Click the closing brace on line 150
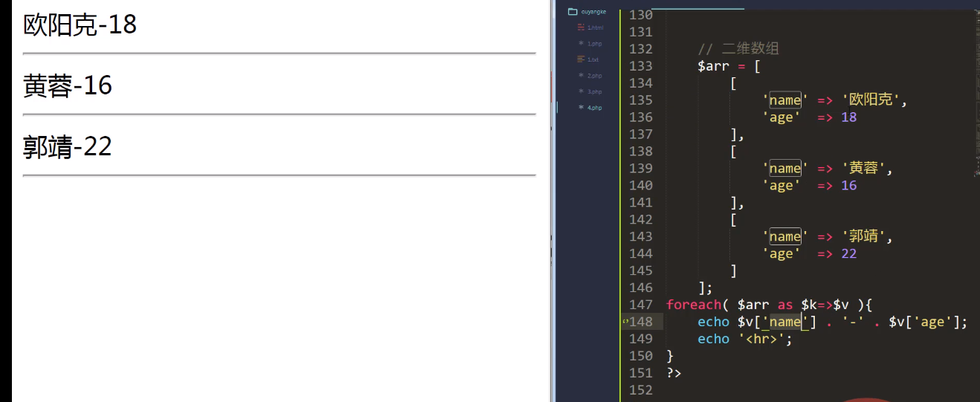The height and width of the screenshot is (402, 980). (670, 356)
